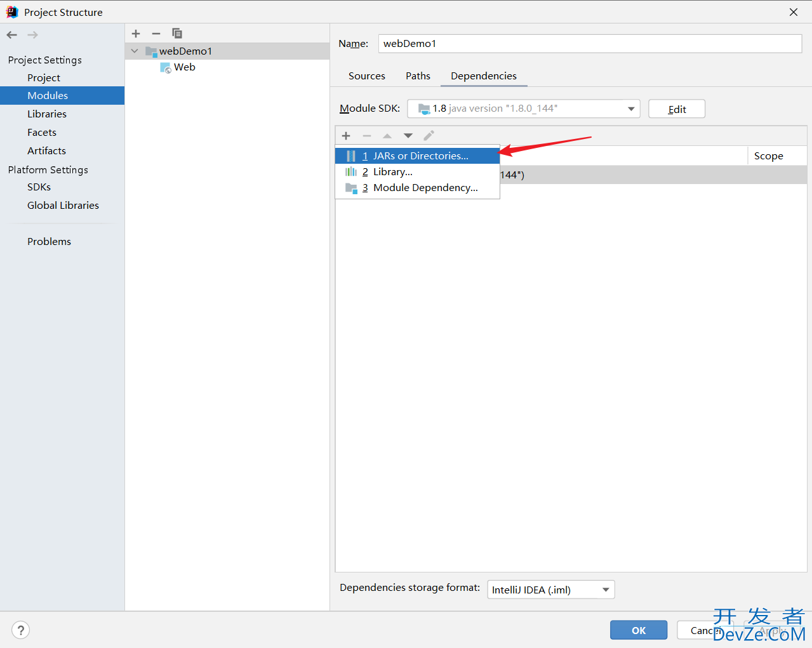Click the IntelliJ IDEA logo in the title bar

(12, 12)
